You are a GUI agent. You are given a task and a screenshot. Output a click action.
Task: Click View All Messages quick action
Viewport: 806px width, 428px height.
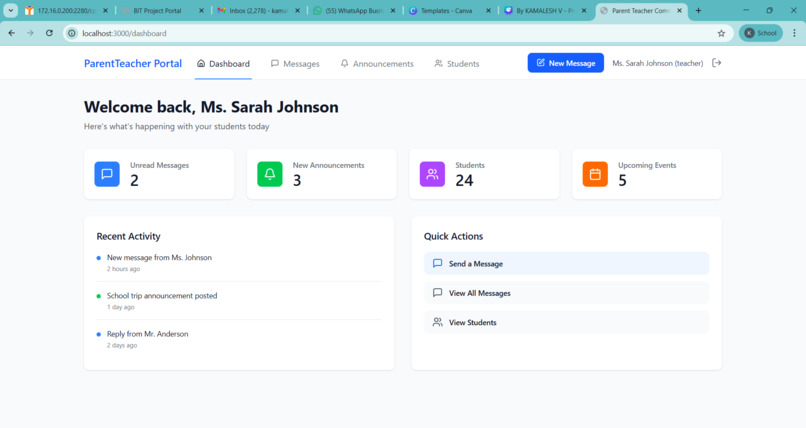(566, 293)
